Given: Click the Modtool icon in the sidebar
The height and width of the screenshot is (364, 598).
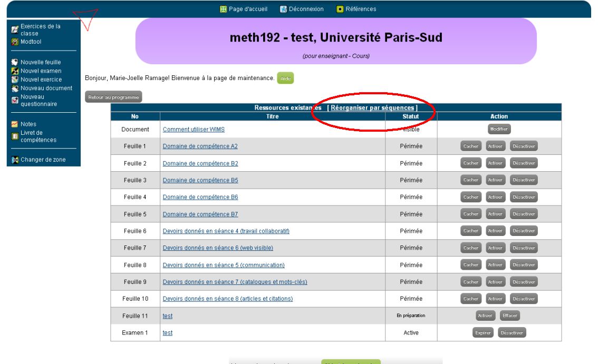Looking at the screenshot, I should pyautogui.click(x=15, y=42).
